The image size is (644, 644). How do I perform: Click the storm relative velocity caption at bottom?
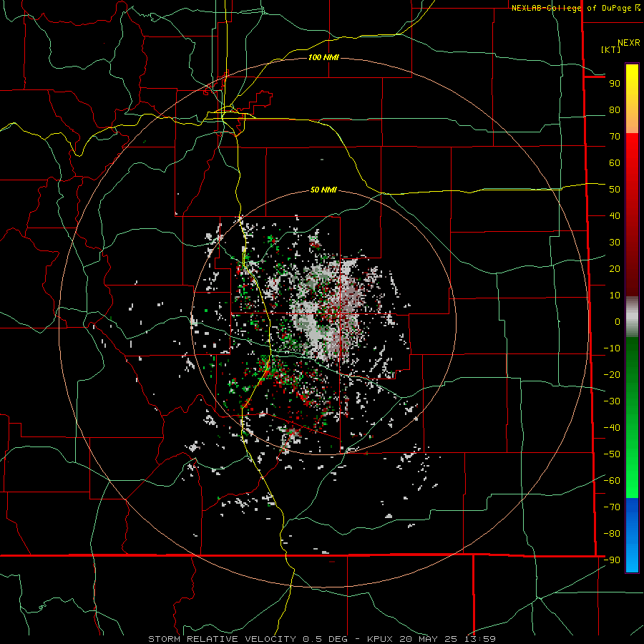(x=321, y=639)
